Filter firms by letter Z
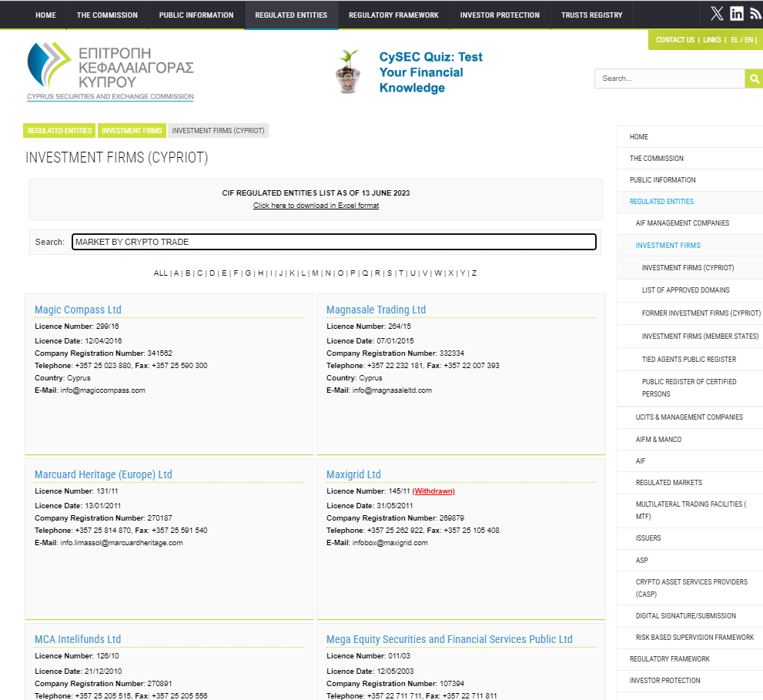This screenshot has height=700, width=763. pyautogui.click(x=474, y=273)
